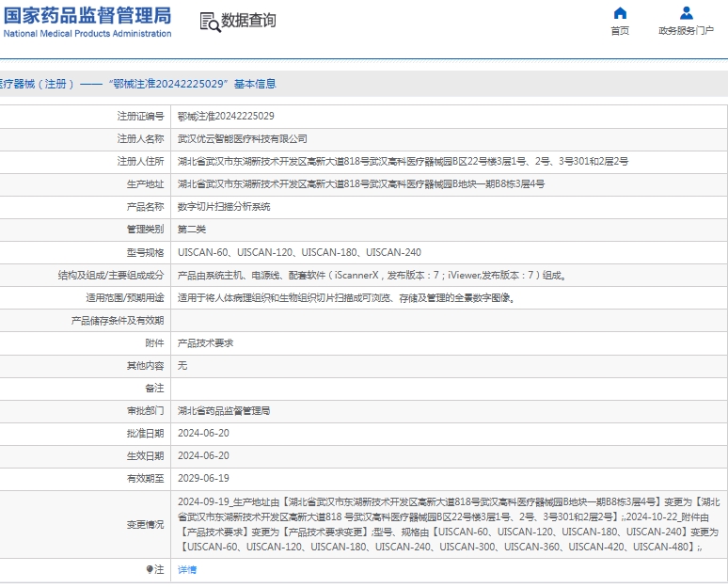
Task: Click the attachment value 产品技术要求
Action: [x=205, y=343]
